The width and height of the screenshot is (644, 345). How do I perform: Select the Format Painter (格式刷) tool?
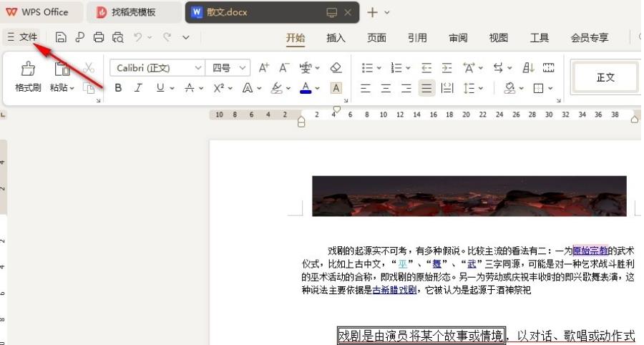(28, 77)
